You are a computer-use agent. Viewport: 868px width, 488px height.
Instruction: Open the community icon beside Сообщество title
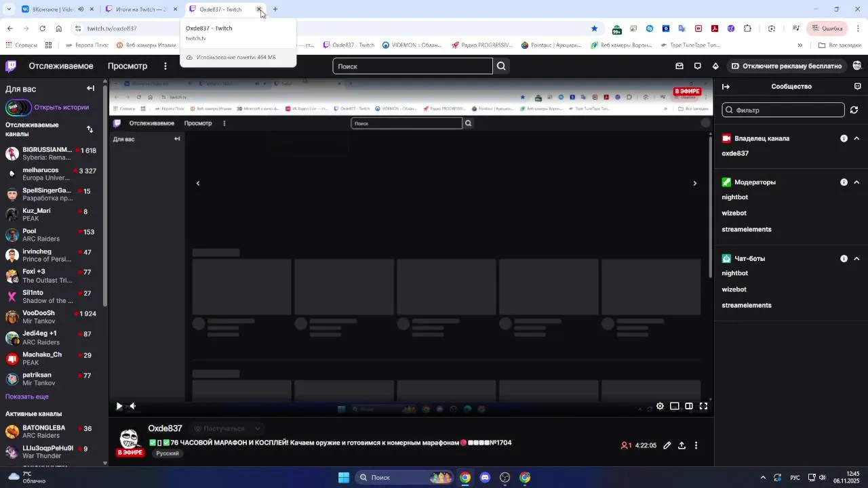[858, 86]
